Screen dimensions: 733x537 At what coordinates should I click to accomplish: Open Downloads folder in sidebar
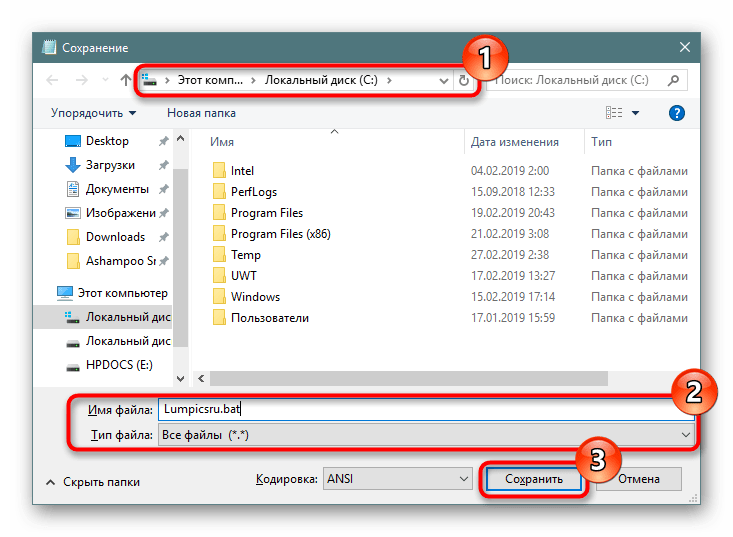115,237
